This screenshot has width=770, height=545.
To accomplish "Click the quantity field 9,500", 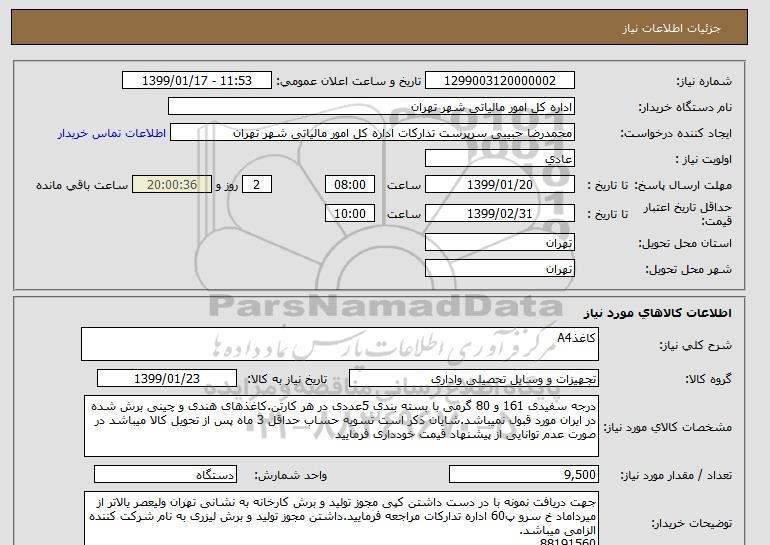I will [x=524, y=474].
